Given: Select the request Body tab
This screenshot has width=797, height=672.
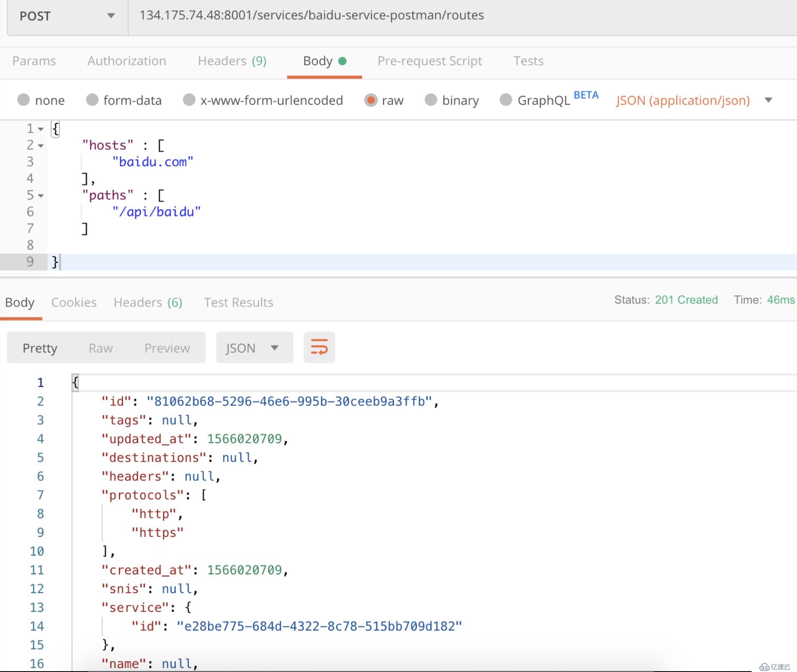Looking at the screenshot, I should [324, 61].
